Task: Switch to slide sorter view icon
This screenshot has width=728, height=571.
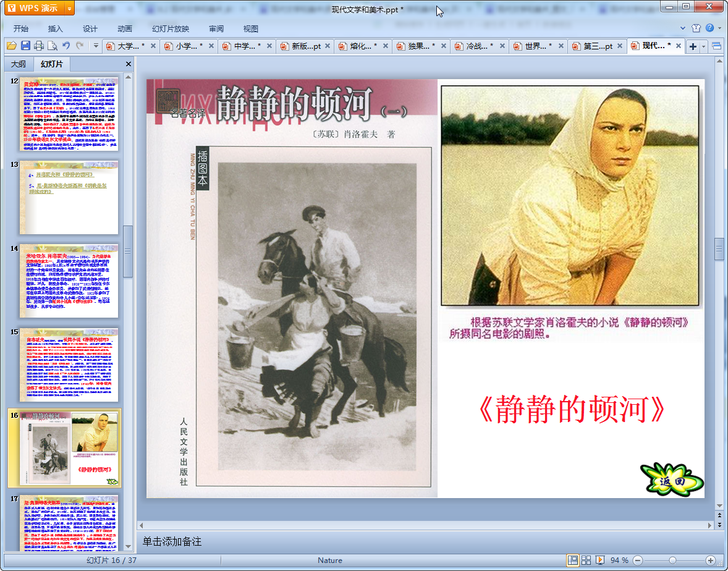Action: point(586,560)
